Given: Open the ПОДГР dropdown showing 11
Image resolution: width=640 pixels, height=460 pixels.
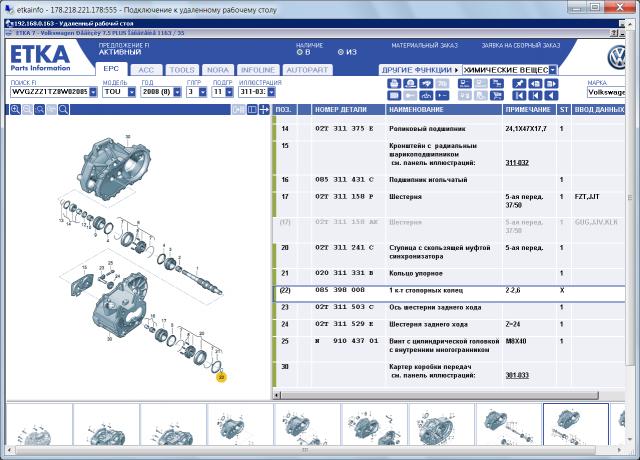Looking at the screenshot, I should (229, 92).
